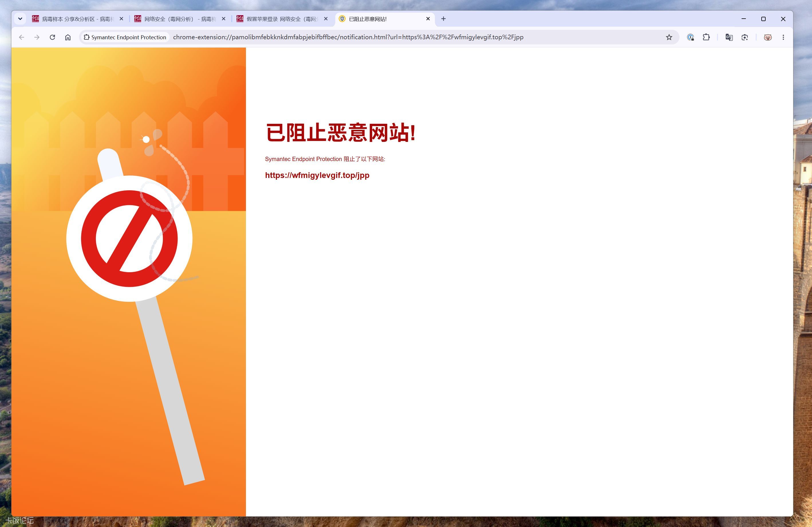Click the blocked URL wfmigylevgif.top/jpp

pyautogui.click(x=317, y=175)
